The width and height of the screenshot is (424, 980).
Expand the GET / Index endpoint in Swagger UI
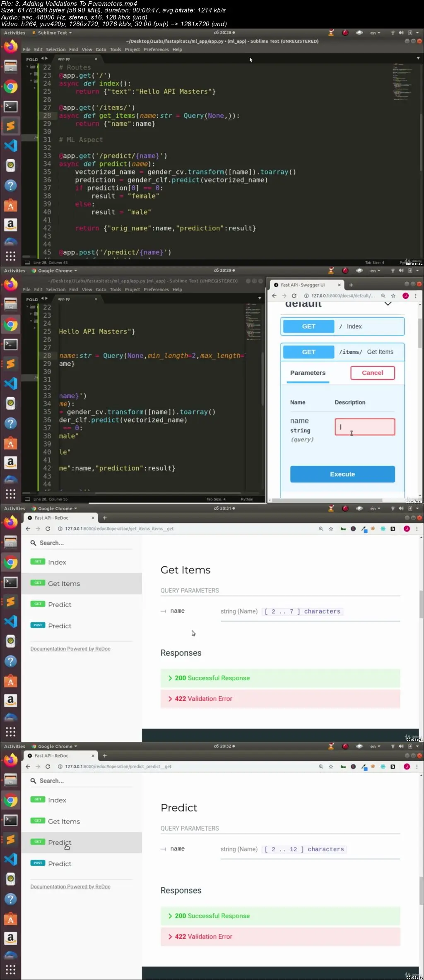pyautogui.click(x=342, y=326)
